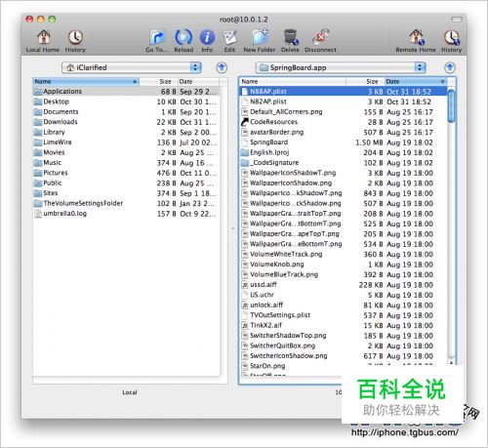The image size is (488, 448).
Task: Select the Music folder
Action: point(126,163)
